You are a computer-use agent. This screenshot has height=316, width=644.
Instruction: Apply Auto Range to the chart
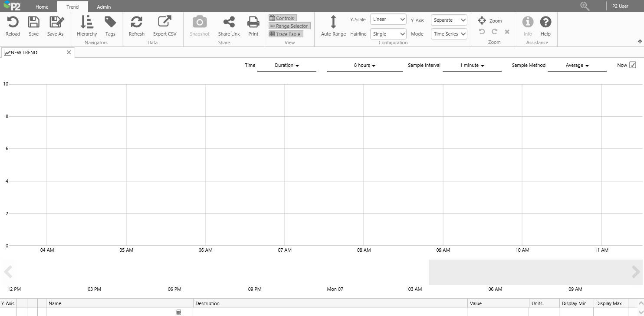tap(333, 22)
